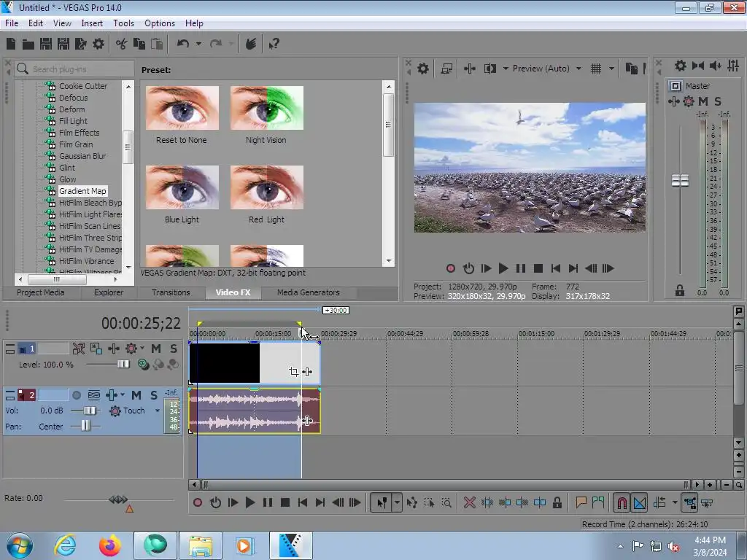Image resolution: width=747 pixels, height=560 pixels.
Task: Open Master FX icon in Master bus
Action: click(673, 101)
